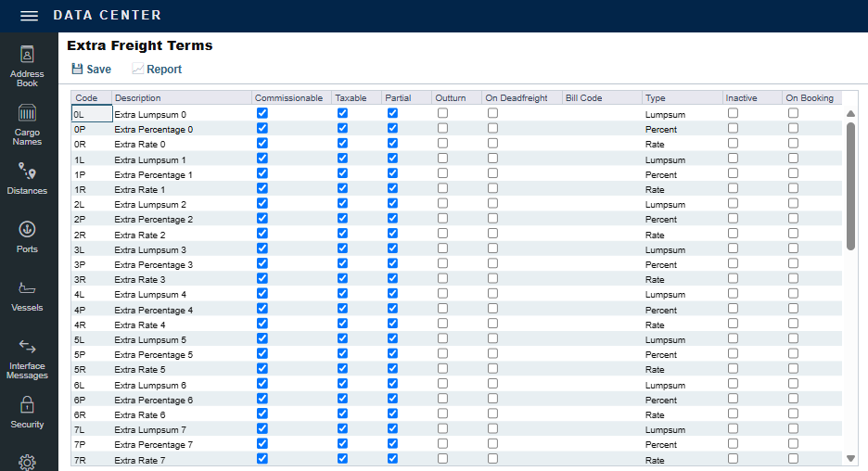
Task: Open Vessels in the sidebar
Action: tap(27, 297)
